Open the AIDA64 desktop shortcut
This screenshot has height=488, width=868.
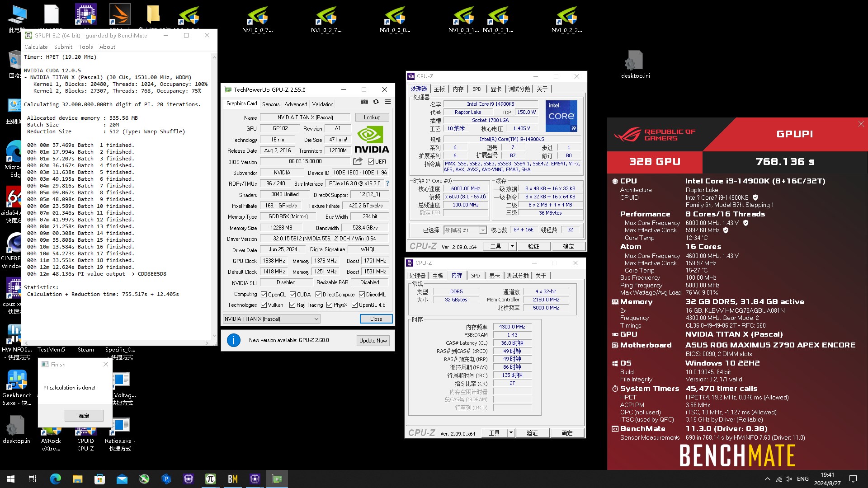(x=14, y=205)
